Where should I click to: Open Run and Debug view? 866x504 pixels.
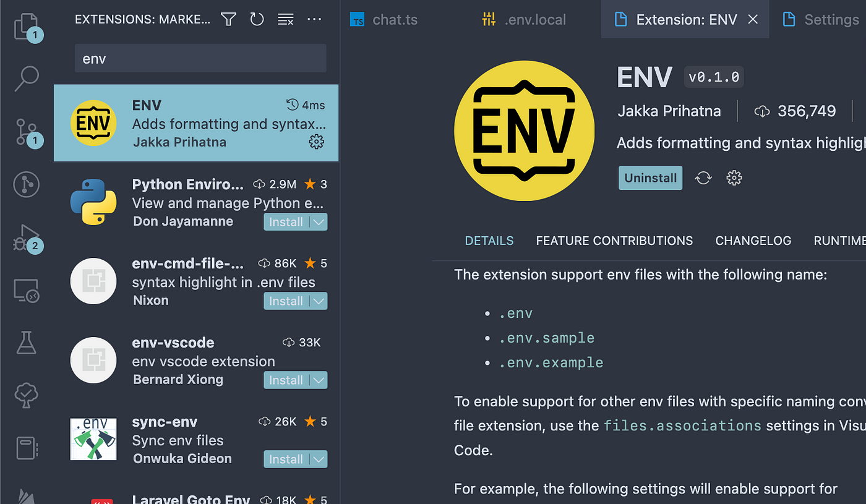(x=26, y=237)
